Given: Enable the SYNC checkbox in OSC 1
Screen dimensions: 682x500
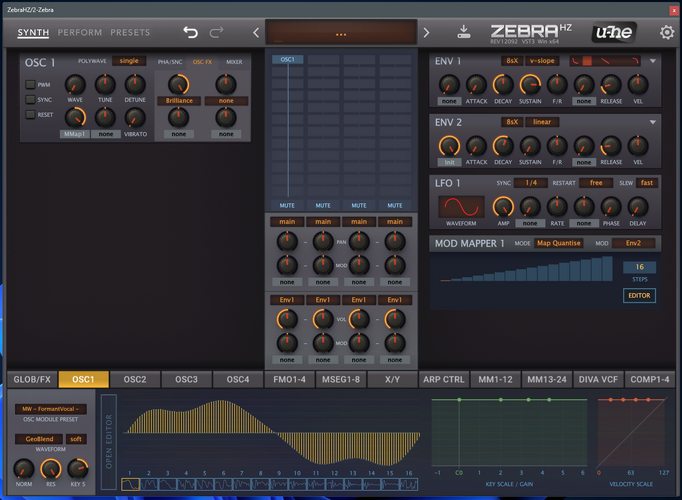Looking at the screenshot, I should 30,100.
